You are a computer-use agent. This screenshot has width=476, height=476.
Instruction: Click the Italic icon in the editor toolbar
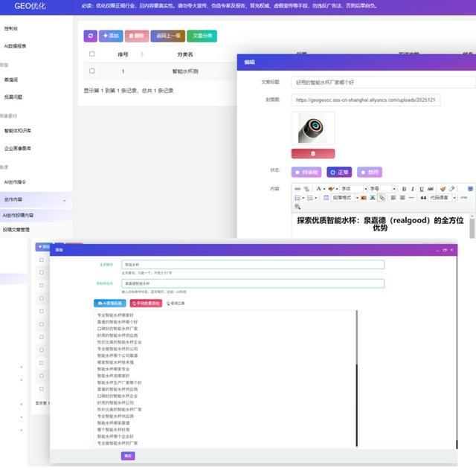(x=413, y=189)
